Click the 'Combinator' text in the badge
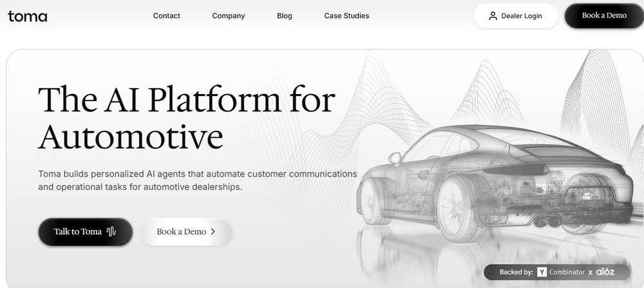The image size is (644, 288). (567, 272)
